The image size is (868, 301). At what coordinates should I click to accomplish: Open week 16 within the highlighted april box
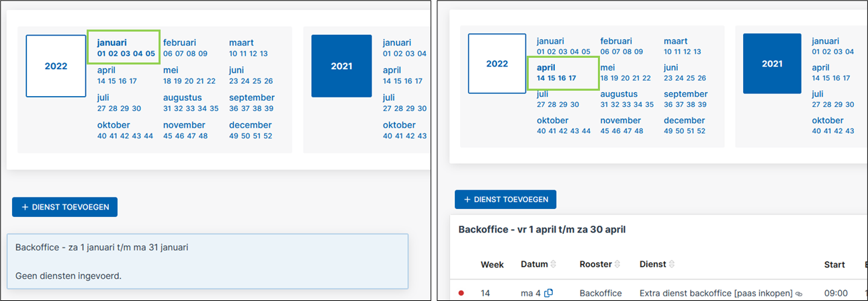tap(562, 78)
